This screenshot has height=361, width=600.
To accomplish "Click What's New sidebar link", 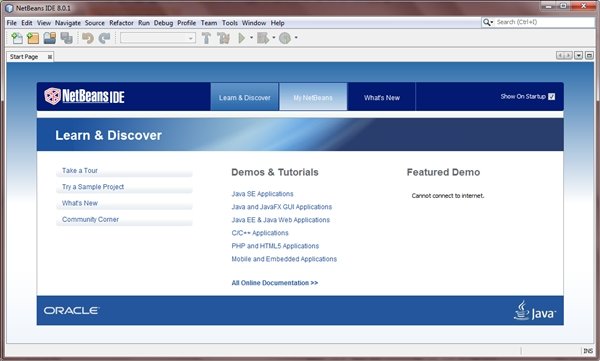I will (80, 203).
